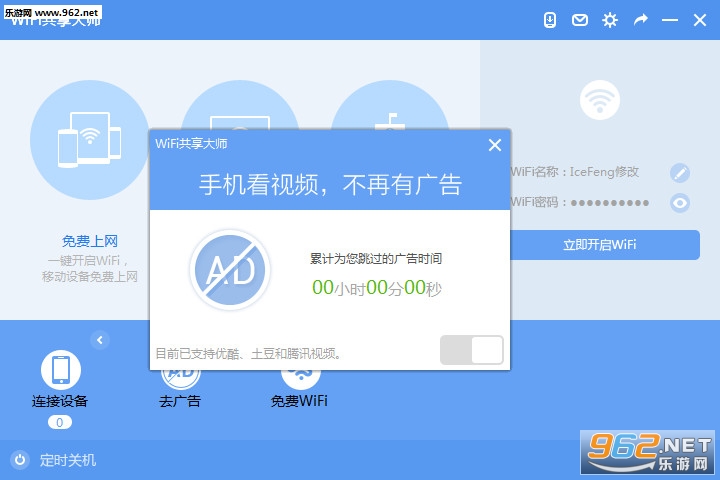
Task: Open 连接设备 phone icon
Action: [61, 370]
